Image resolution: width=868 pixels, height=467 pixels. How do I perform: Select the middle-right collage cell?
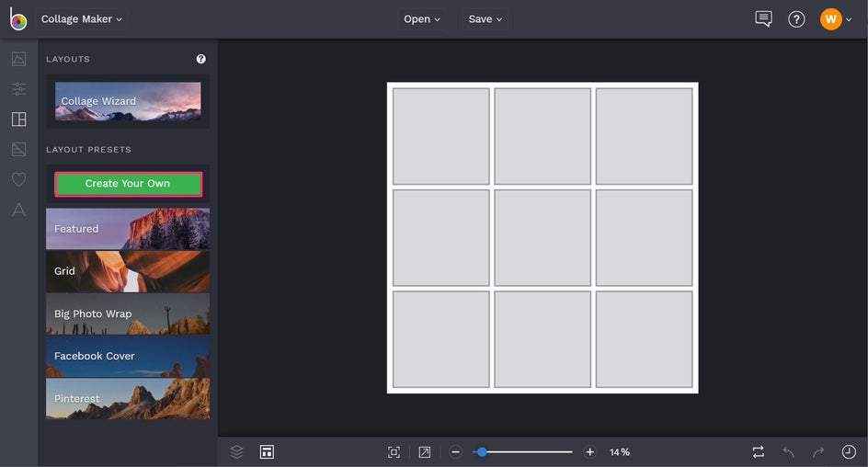(644, 238)
